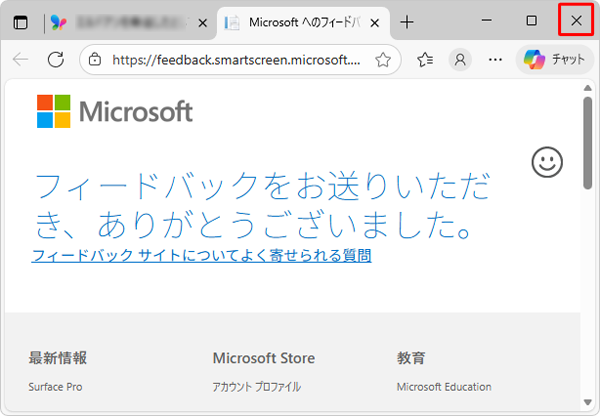Viewport: 600px width, 416px height.
Task: Click the Microsoft logo
Action: 115,111
